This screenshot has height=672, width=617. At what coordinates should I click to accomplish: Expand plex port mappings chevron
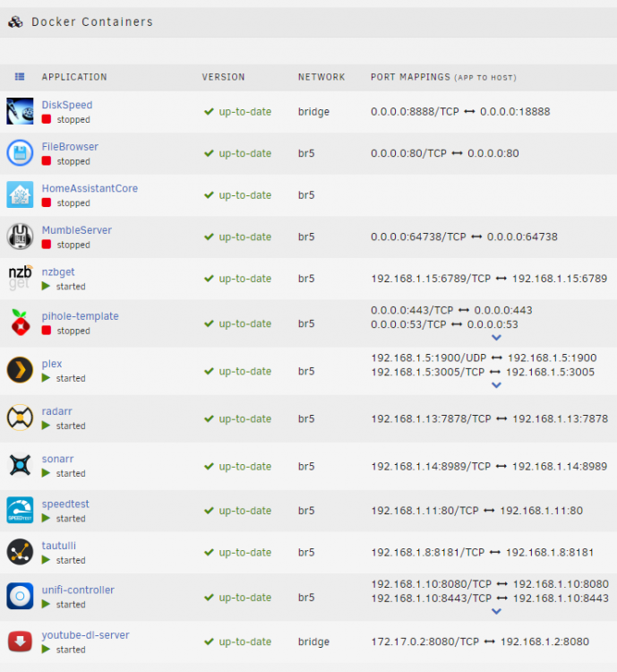496,385
